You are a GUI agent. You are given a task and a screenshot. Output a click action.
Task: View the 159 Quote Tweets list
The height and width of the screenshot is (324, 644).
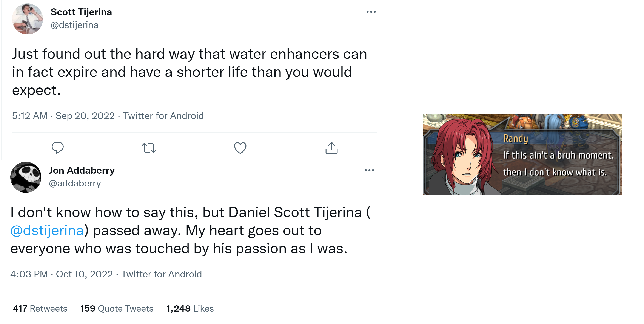pyautogui.click(x=117, y=309)
